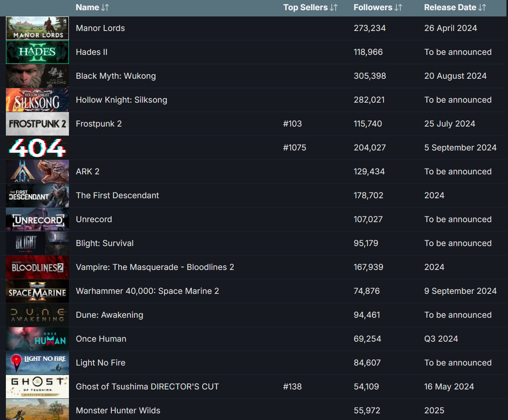This screenshot has width=508, height=420.
Task: Select the #1075 top seller rank
Action: tap(295, 148)
